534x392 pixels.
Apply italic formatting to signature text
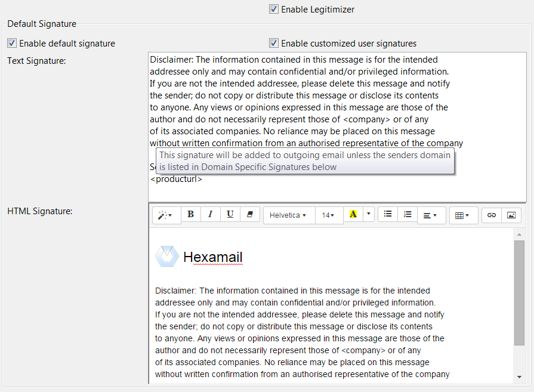[210, 215]
